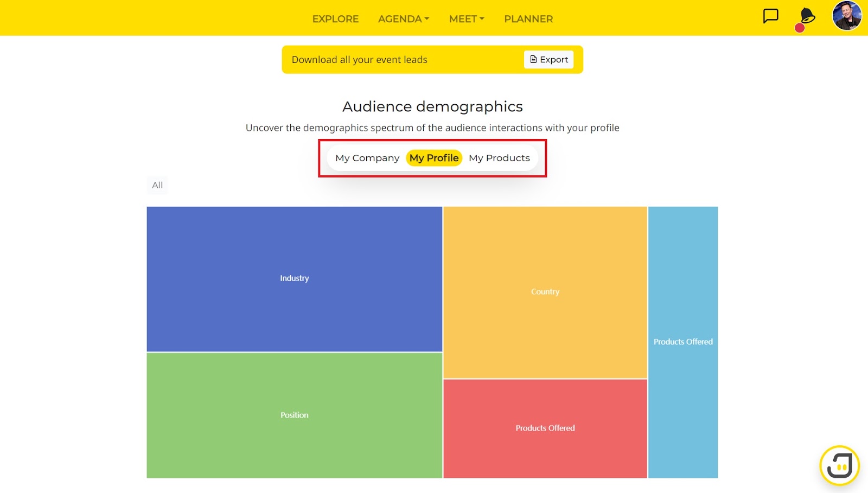Select the blue Industry treemap block

295,279
